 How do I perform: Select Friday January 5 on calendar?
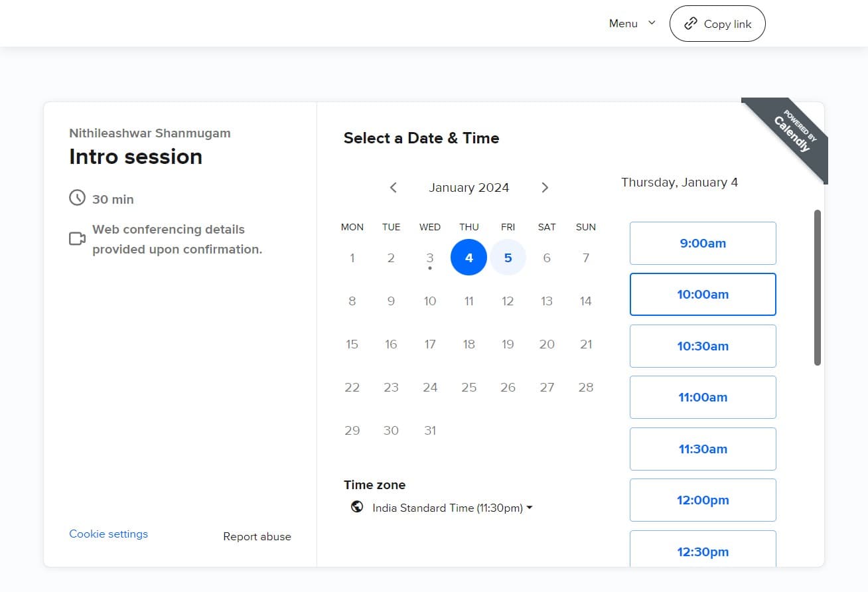point(508,258)
